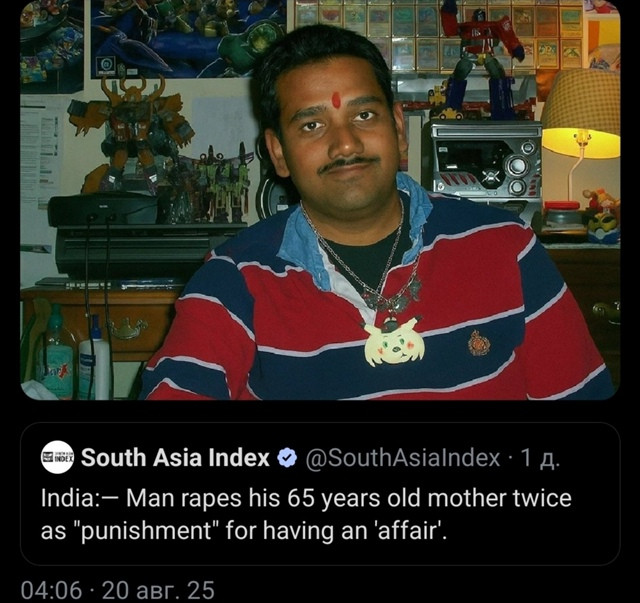640x603 pixels.
Task: Click the '20 авг. 25' post date
Action: click(158, 590)
